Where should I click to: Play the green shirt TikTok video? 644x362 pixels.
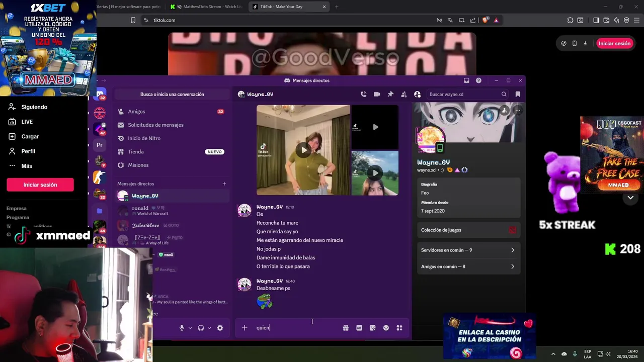pos(303,150)
